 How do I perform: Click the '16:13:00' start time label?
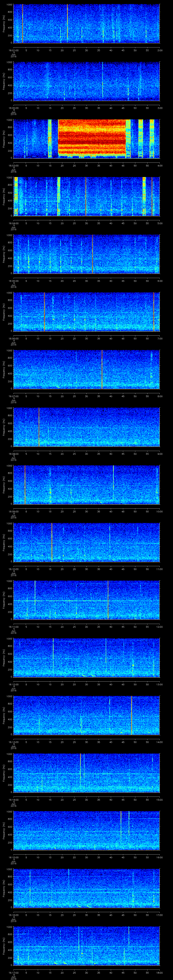pyautogui.click(x=13, y=742)
